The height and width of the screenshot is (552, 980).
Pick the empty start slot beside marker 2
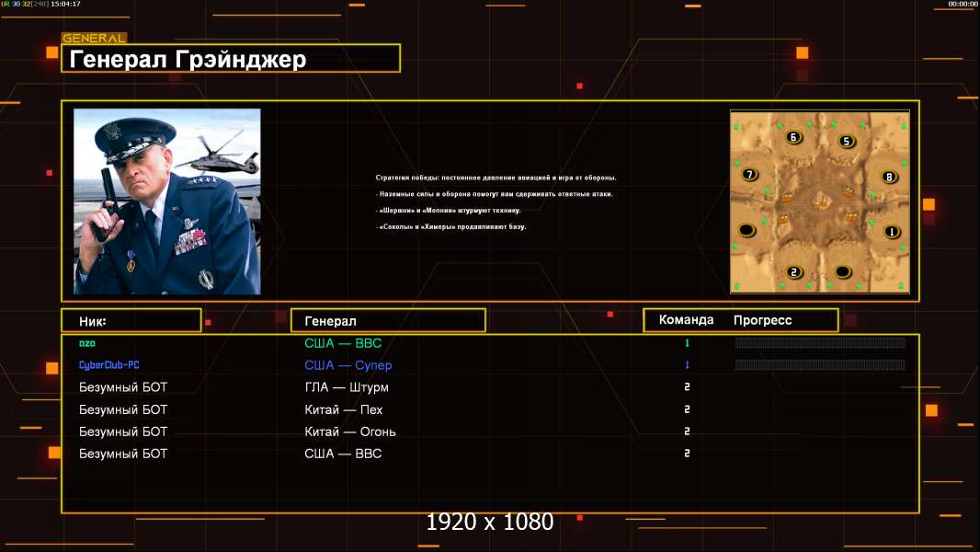click(x=843, y=272)
